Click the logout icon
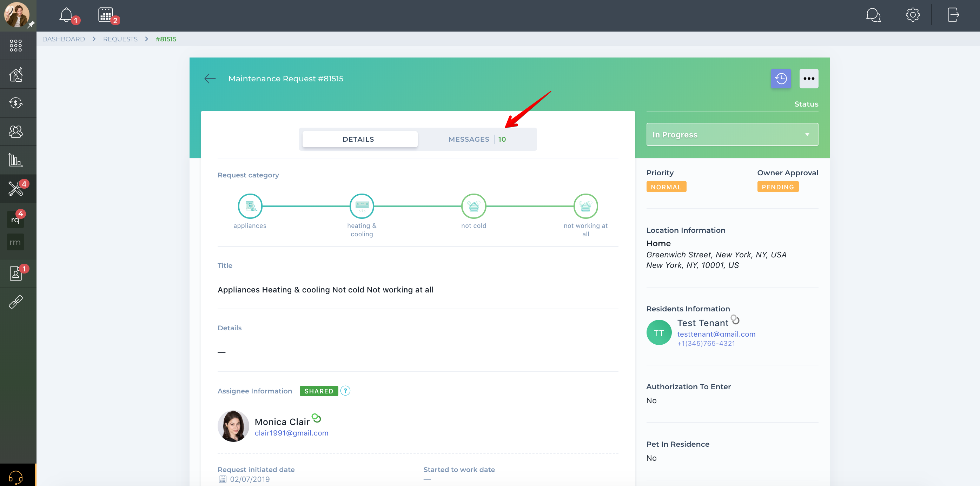 point(953,15)
